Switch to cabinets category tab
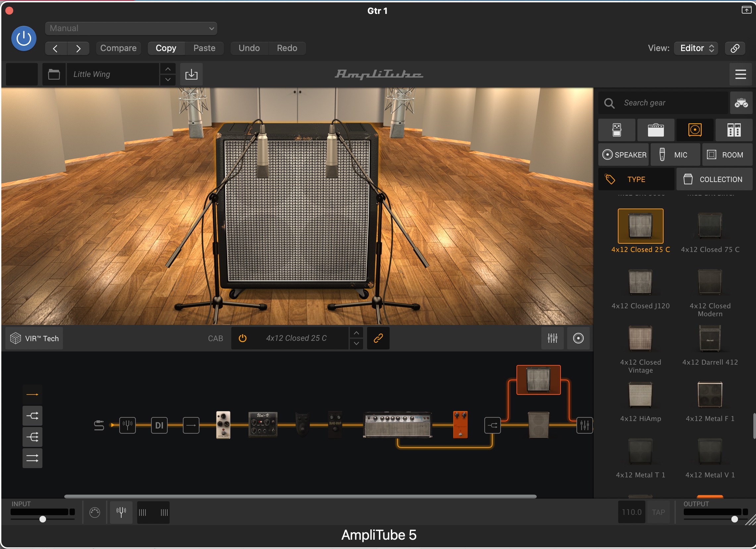This screenshot has width=756, height=549. coord(695,130)
